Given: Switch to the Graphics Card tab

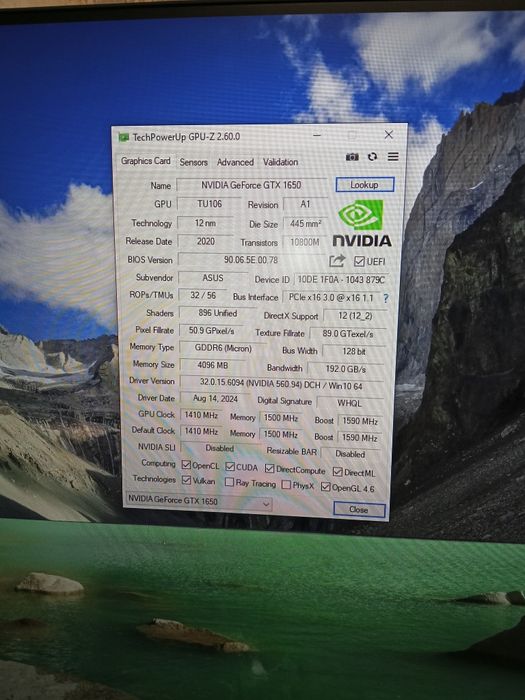Looking at the screenshot, I should 146,161.
